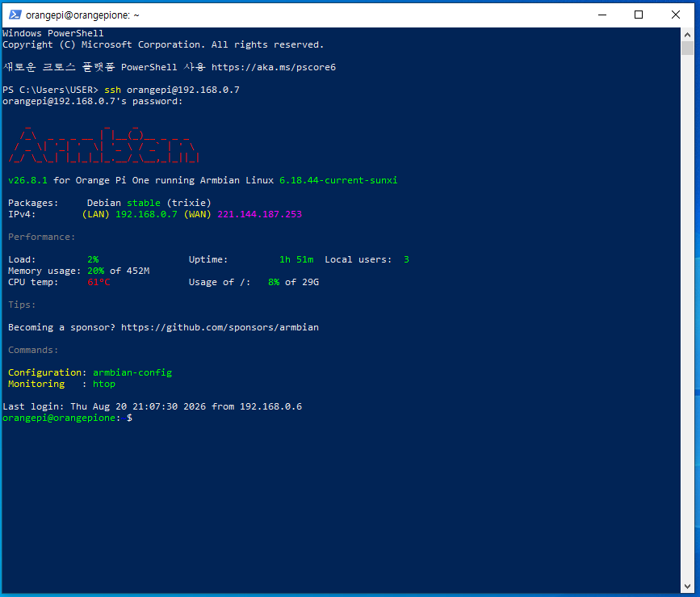
Task: Click the 'Windows PowerShell' header line
Action: pyautogui.click(x=52, y=33)
